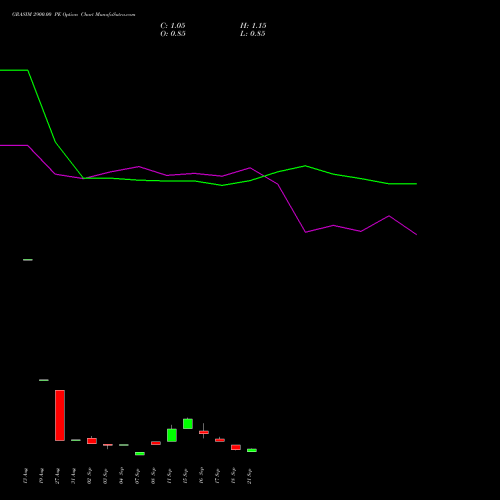This screenshot has width=500, height=500.
Task: Click the '16 Sep' date label
Action: click(202, 476)
